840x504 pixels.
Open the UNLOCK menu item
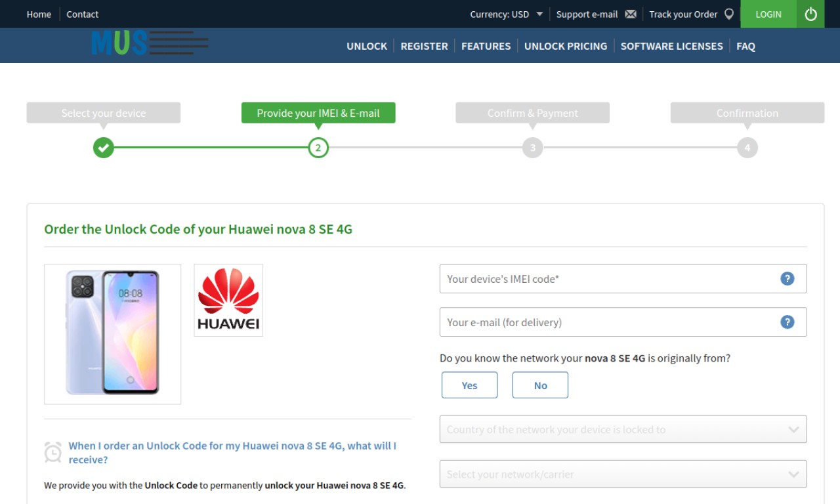(367, 46)
